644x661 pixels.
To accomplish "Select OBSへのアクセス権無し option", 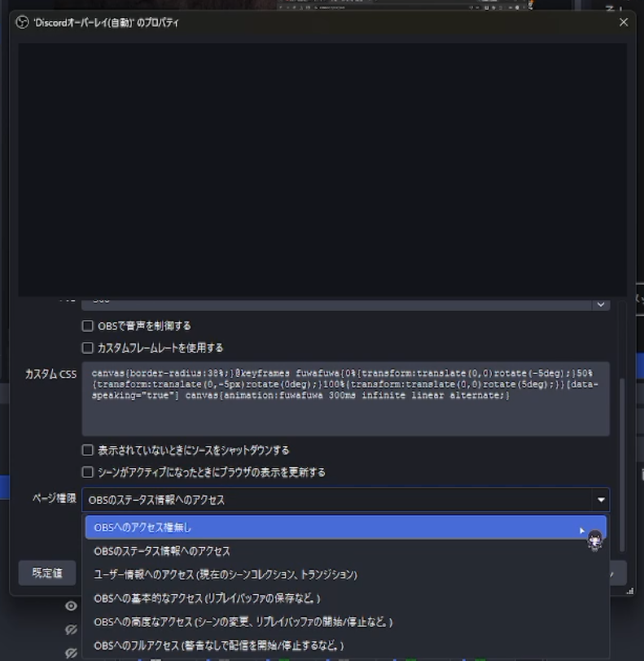I will tap(345, 527).
